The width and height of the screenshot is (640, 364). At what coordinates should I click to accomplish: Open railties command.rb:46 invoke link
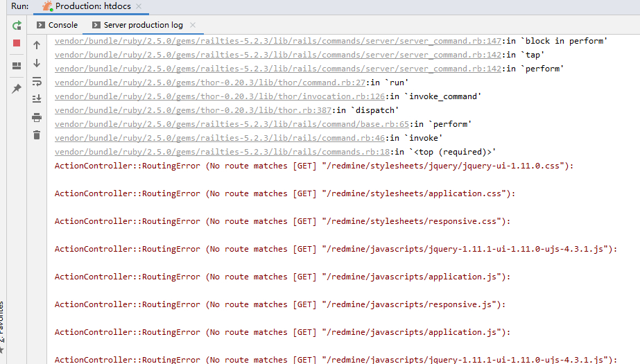[220, 138]
